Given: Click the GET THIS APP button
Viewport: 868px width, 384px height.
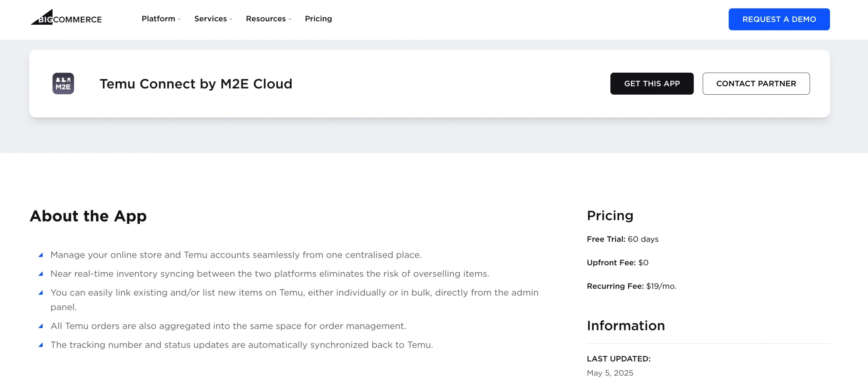Looking at the screenshot, I should pos(652,83).
